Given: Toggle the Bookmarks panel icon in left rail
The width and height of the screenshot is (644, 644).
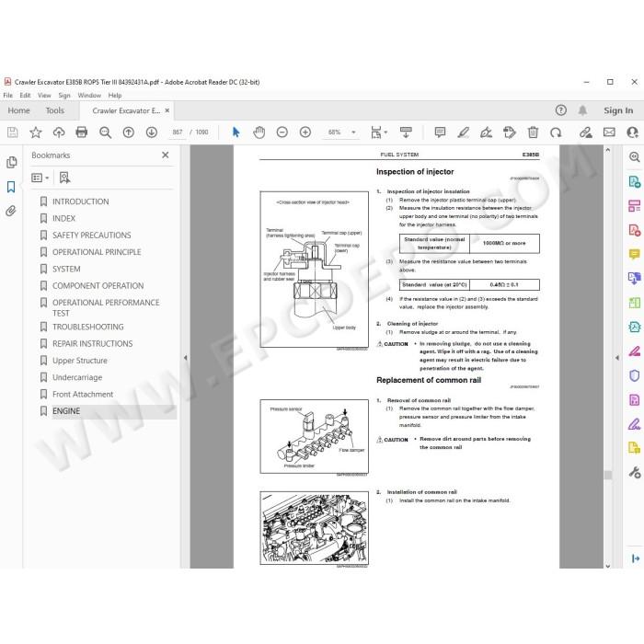Looking at the screenshot, I should tap(11, 187).
